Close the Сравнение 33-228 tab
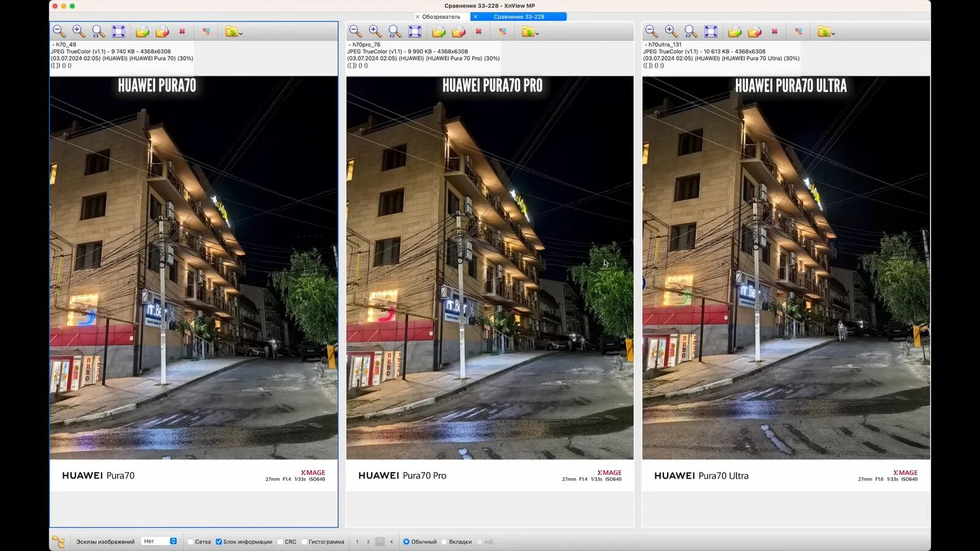The height and width of the screenshot is (551, 980). pyautogui.click(x=475, y=17)
